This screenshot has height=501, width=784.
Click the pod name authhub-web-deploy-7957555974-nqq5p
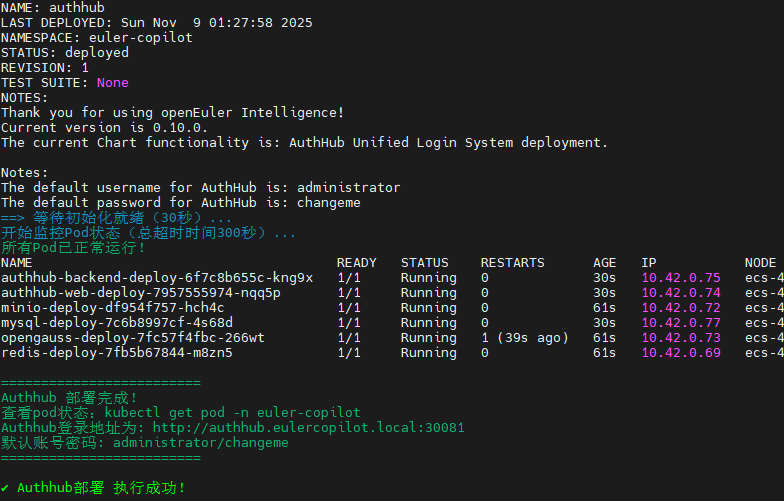click(141, 293)
